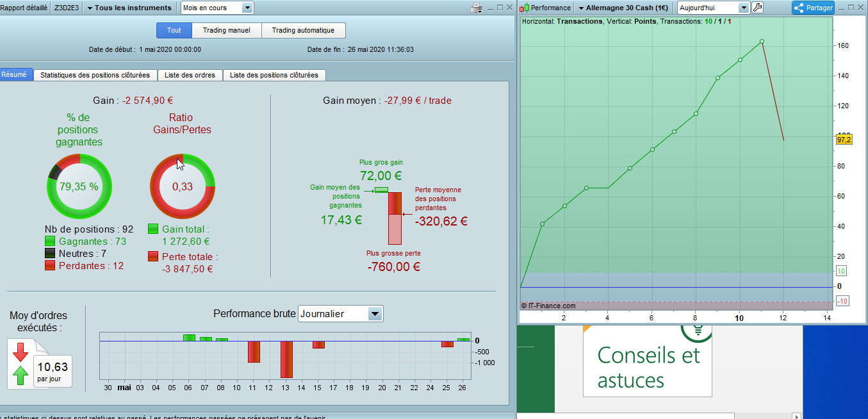Image resolution: width=868 pixels, height=419 pixels.
Task: Click the -320,62 € average loss value
Action: [x=441, y=222]
